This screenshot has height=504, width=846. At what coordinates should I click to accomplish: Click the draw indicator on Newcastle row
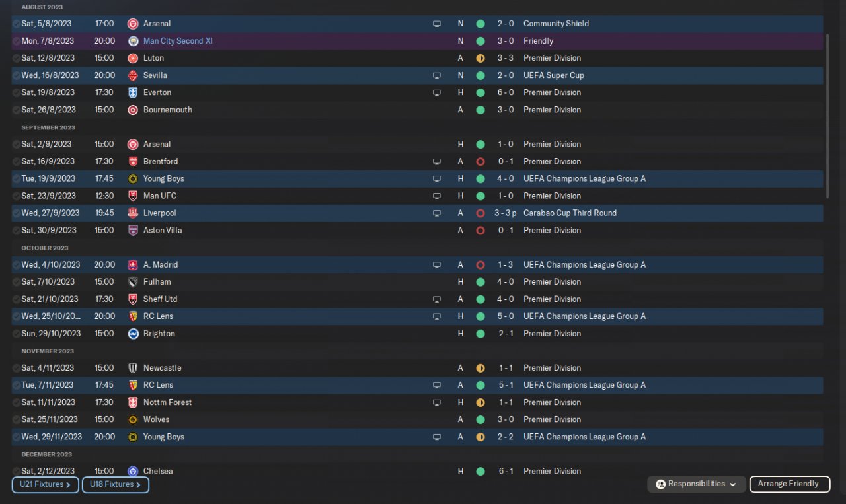point(481,368)
